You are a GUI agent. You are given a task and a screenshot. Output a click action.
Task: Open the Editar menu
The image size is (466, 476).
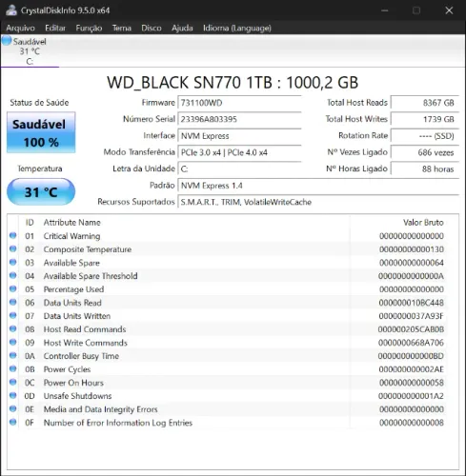point(55,29)
